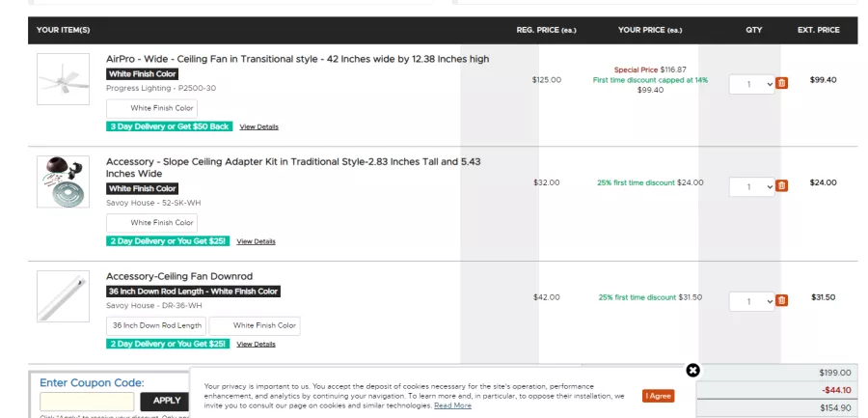
Task: Change quantity for AirPro ceiling fan
Action: click(751, 84)
